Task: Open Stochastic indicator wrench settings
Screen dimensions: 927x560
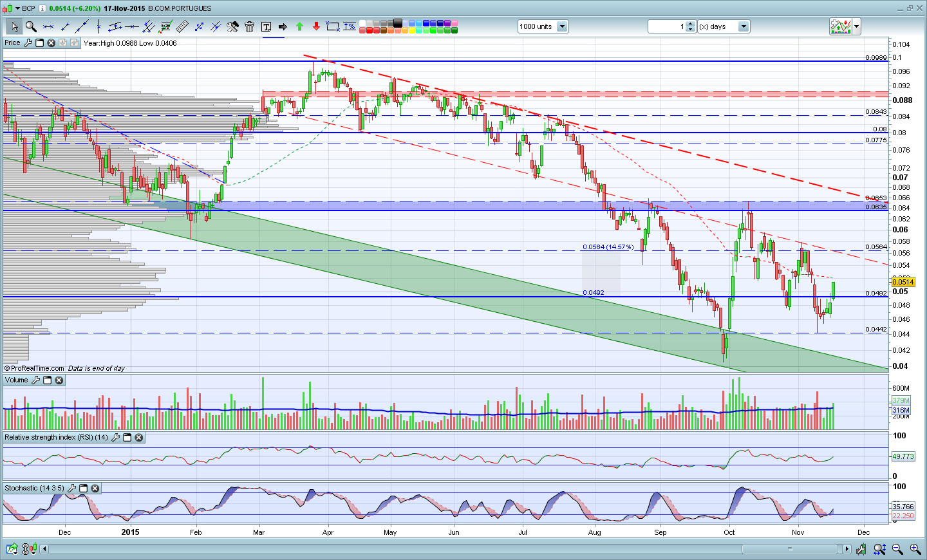Action: [x=71, y=489]
